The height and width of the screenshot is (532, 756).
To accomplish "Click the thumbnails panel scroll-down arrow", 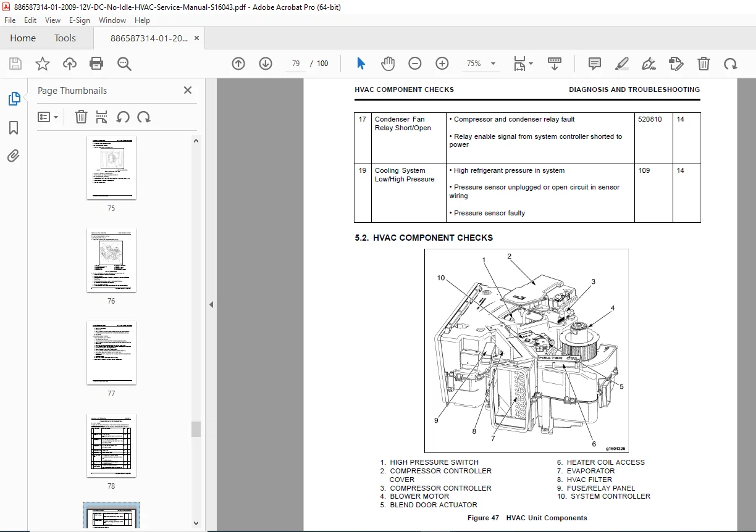I will point(196,523).
